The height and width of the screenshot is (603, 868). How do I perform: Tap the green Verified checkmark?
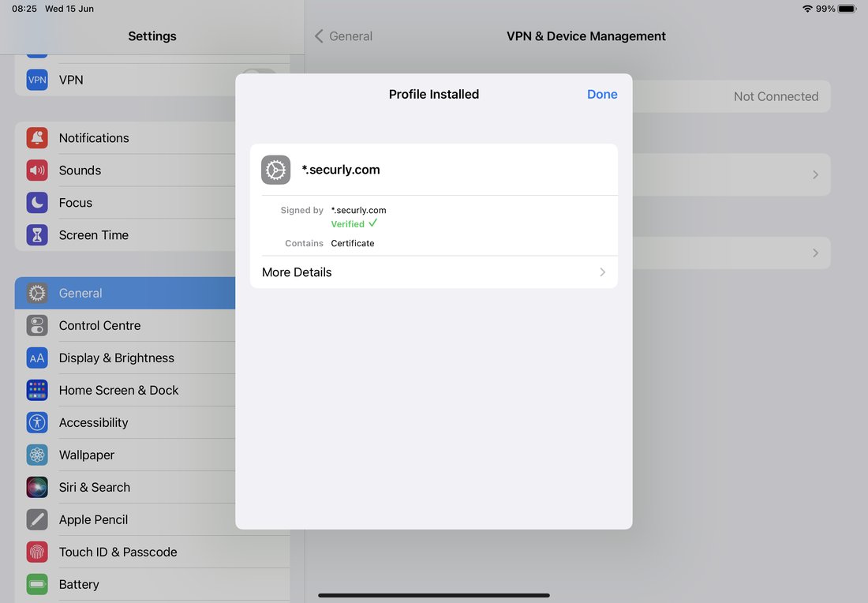372,223
